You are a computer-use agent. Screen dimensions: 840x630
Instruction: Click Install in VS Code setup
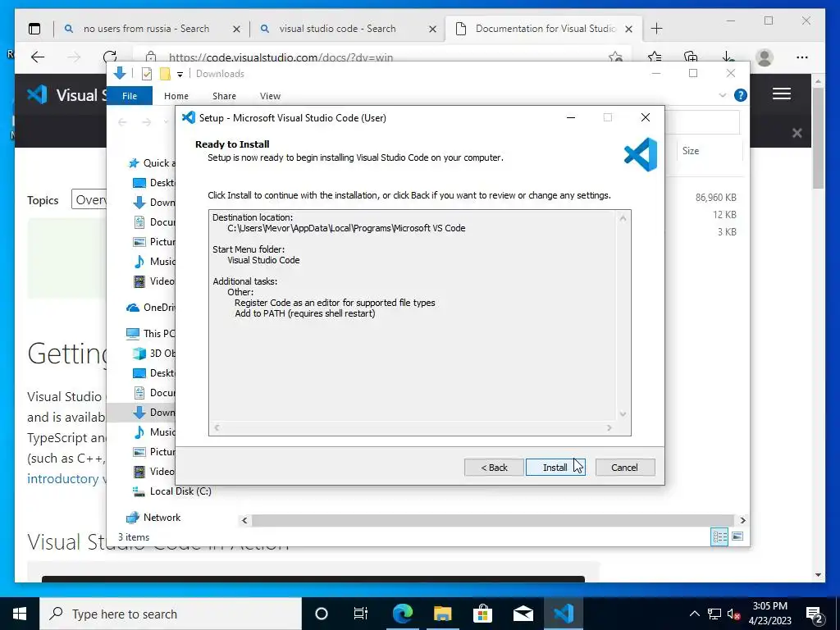click(x=555, y=467)
